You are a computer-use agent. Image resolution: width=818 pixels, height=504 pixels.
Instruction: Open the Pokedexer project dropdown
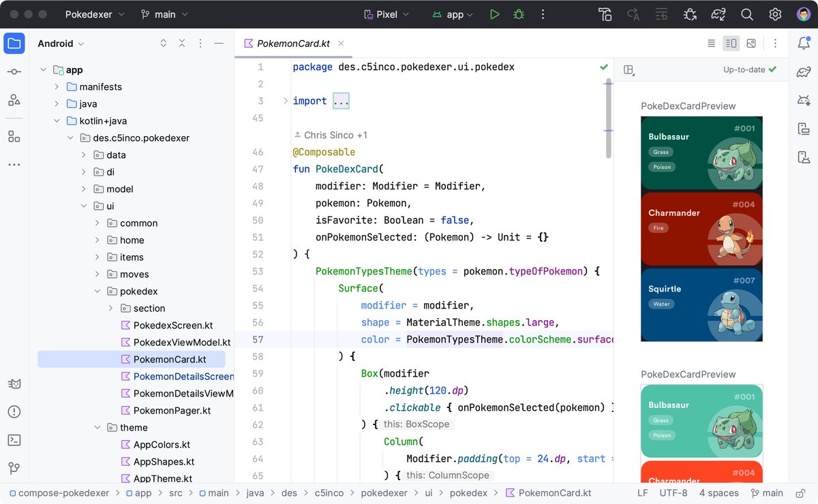[95, 14]
